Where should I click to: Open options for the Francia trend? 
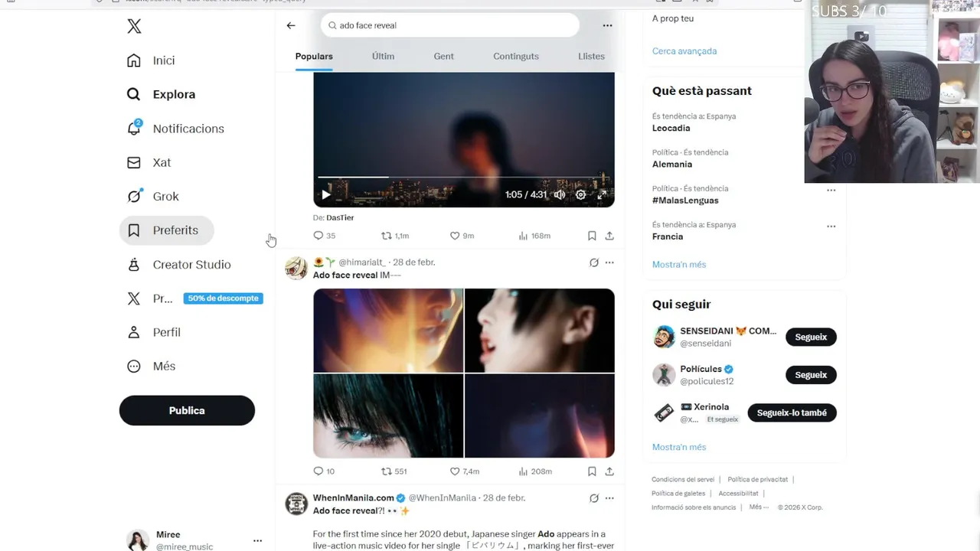point(831,227)
